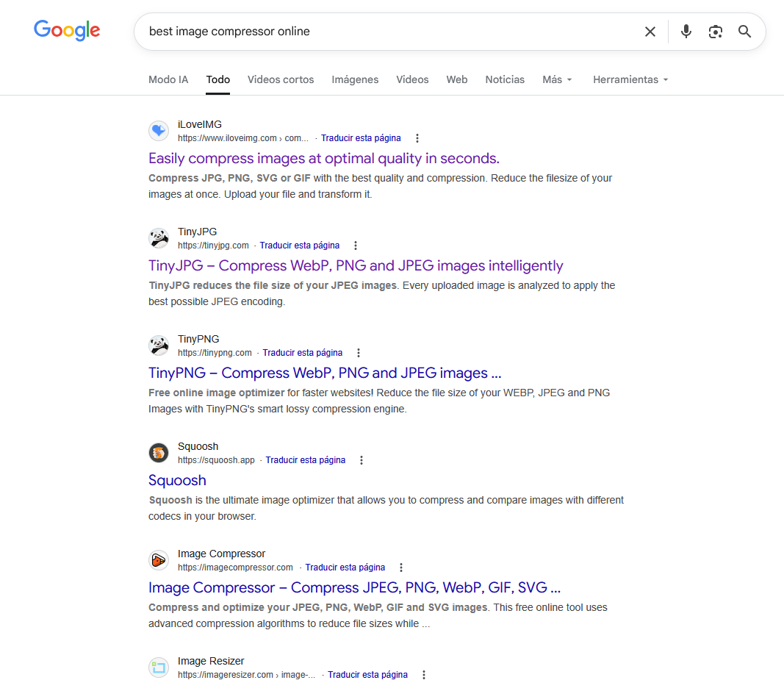Open the Squoosh result title link
The height and width of the screenshot is (680, 784).
[177, 480]
